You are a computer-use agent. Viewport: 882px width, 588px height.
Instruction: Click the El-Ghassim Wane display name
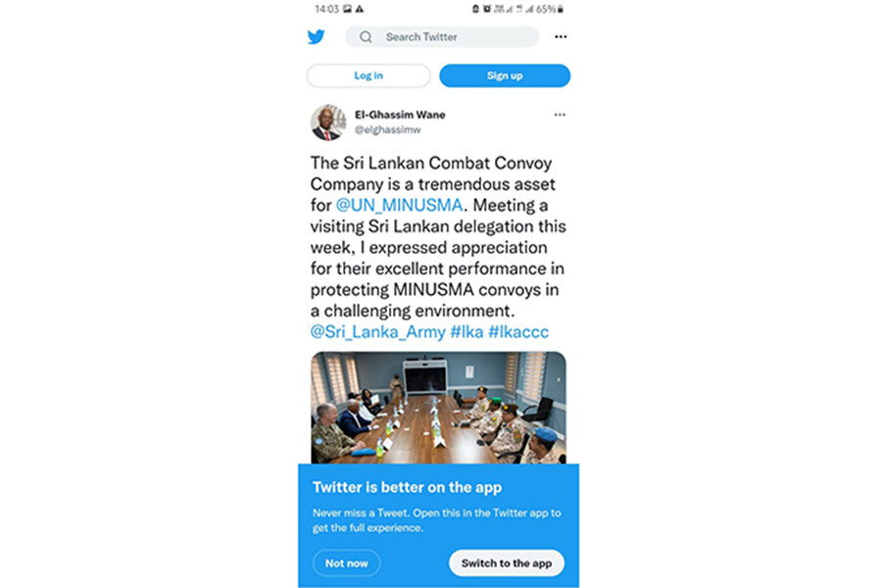[x=400, y=115]
